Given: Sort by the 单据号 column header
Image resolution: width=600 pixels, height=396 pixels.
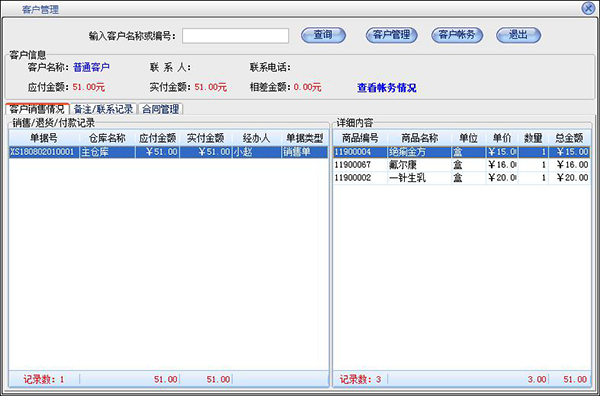Looking at the screenshot, I should pos(44,138).
